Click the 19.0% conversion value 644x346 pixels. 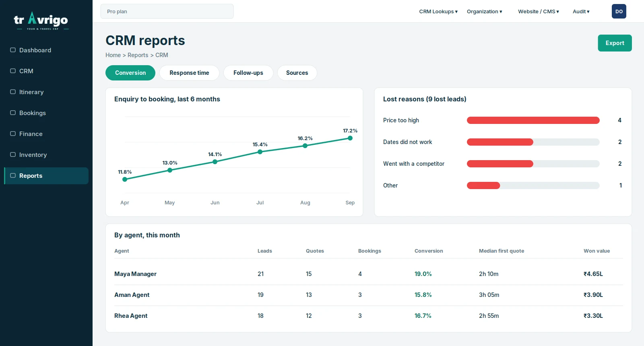[423, 274]
